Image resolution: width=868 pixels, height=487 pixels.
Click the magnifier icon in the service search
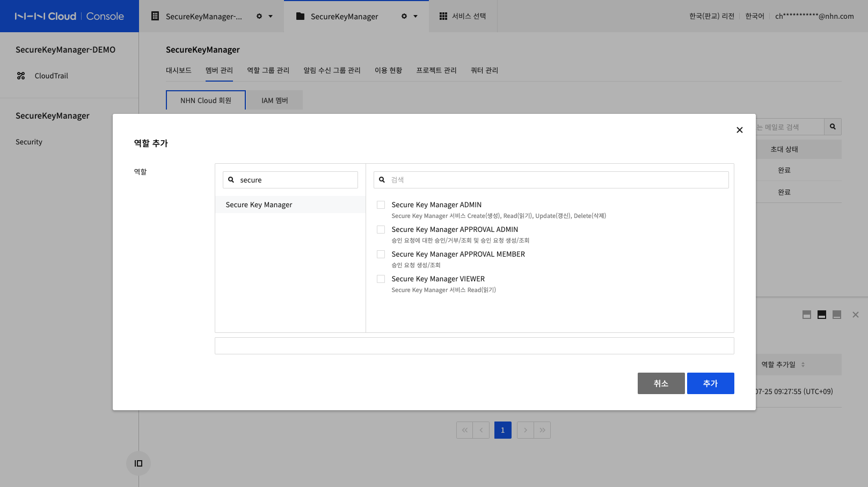[231, 180]
